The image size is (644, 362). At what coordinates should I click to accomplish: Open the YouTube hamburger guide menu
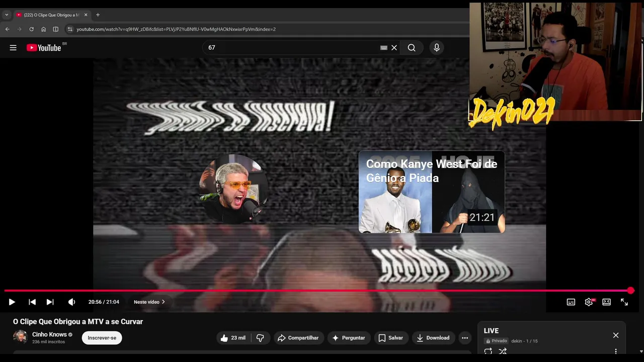click(x=13, y=48)
